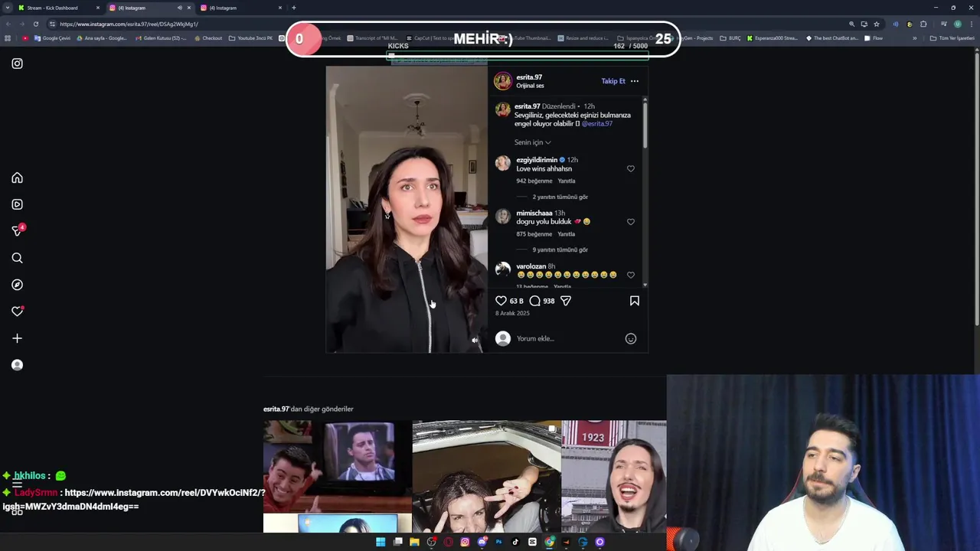This screenshot has width=980, height=551.
Task: Like mimischaaa's comment
Action: point(631,222)
